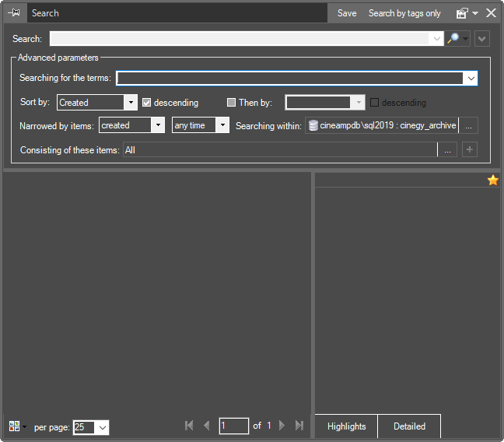
Task: Switch to Highlights tab
Action: click(347, 426)
